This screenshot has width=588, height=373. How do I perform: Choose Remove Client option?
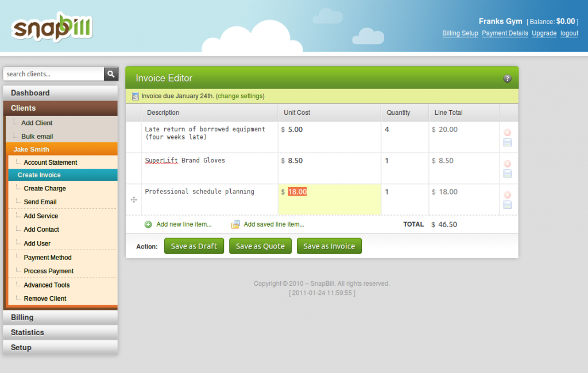(x=45, y=299)
